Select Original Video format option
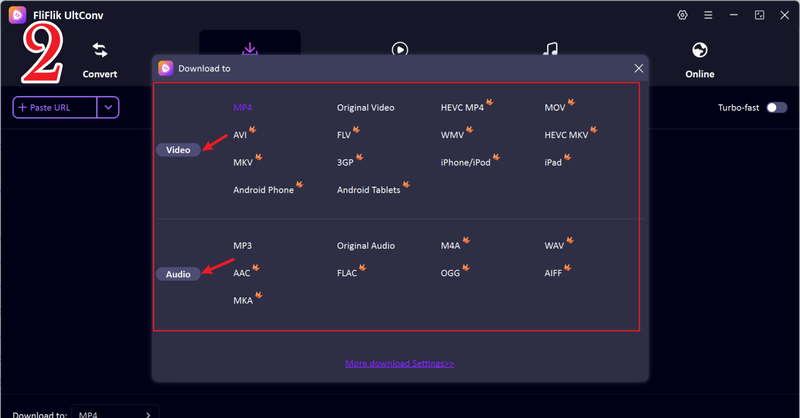The image size is (800, 418). pyautogui.click(x=366, y=107)
